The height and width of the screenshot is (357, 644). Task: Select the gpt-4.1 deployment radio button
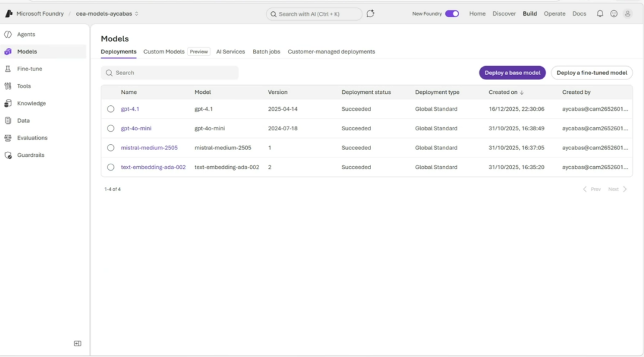tap(111, 109)
